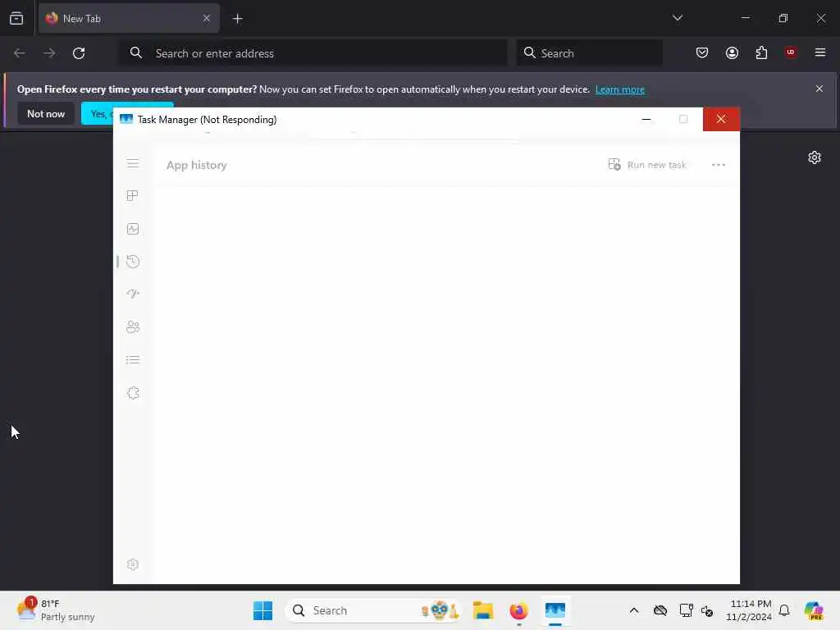Click the Learn more link in Firefox banner
This screenshot has width=840, height=630.
coord(620,89)
